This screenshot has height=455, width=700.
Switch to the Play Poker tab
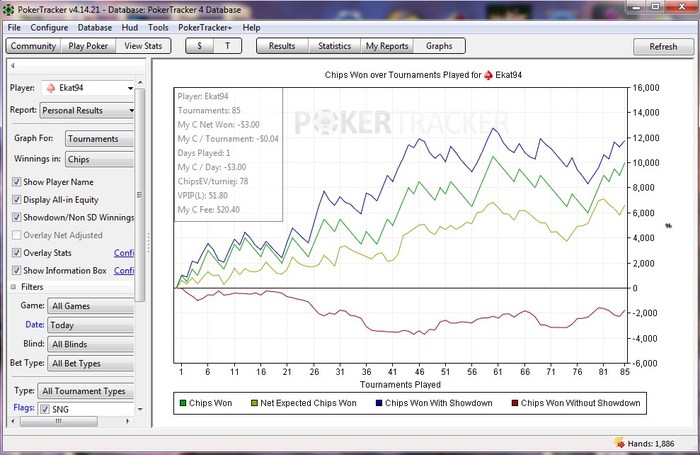pyautogui.click(x=88, y=46)
